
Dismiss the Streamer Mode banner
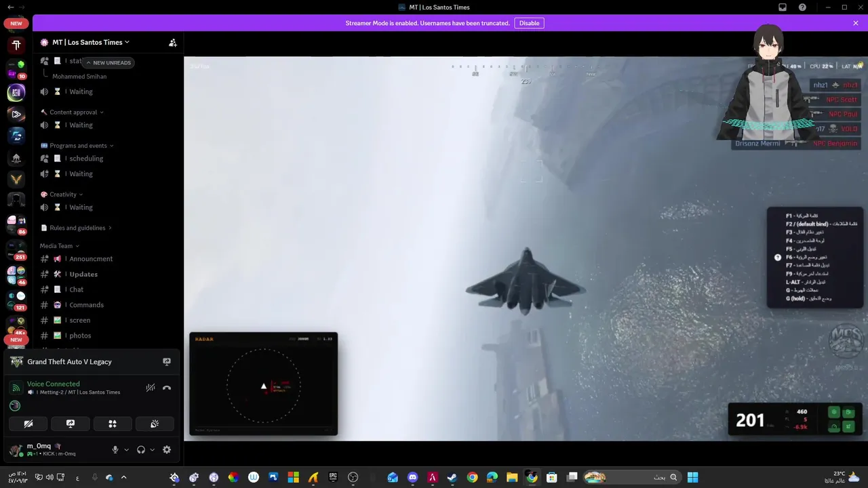856,23
